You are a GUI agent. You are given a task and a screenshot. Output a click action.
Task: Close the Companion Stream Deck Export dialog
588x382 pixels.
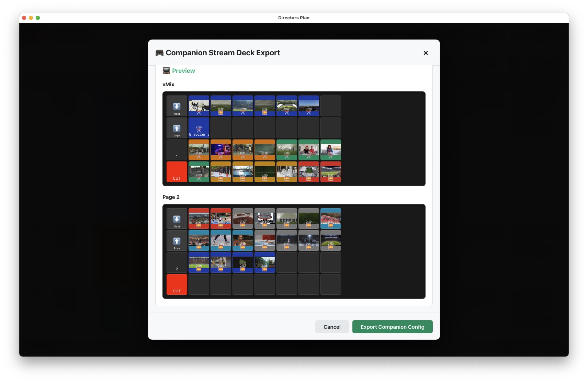[426, 53]
